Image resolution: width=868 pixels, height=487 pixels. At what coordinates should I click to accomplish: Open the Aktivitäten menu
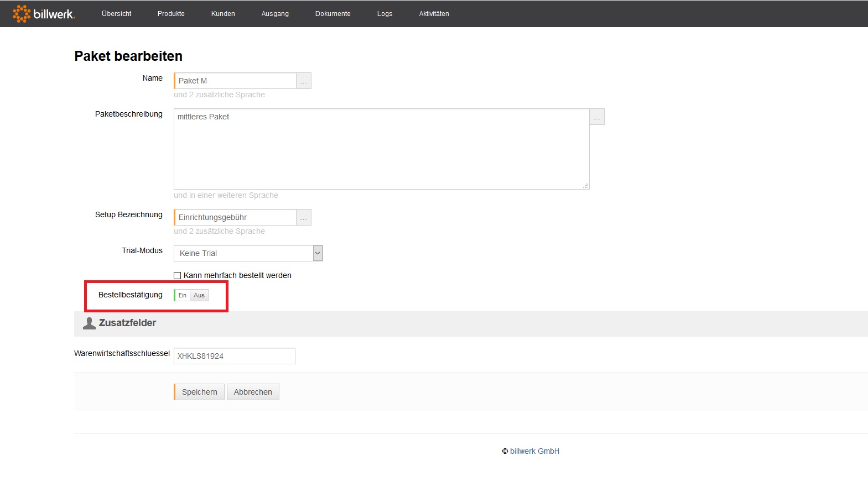point(434,14)
